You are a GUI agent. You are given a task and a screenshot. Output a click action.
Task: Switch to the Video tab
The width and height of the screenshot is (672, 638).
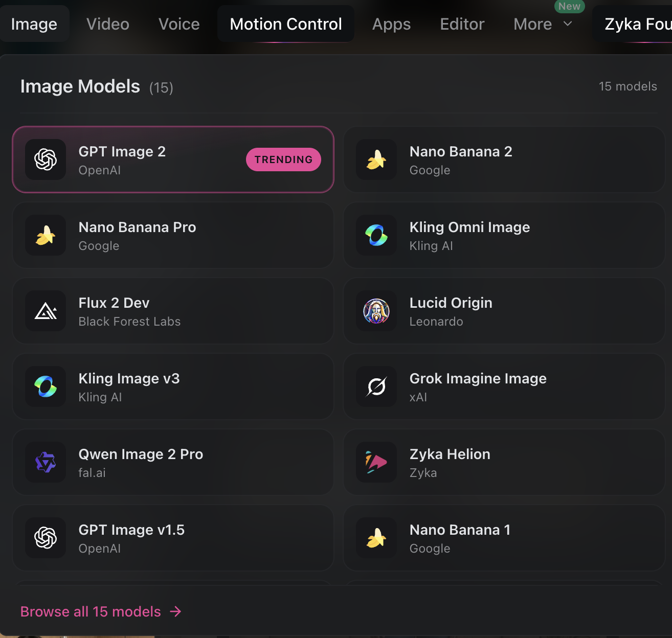(108, 24)
